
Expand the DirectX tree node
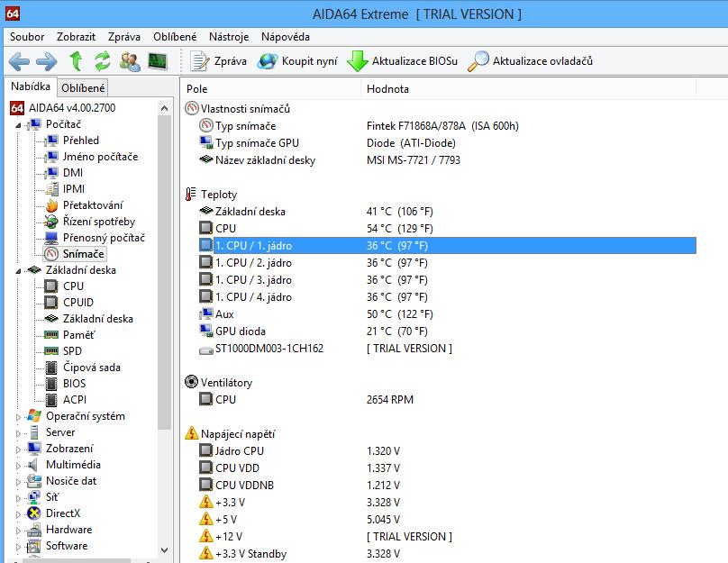coord(18,514)
